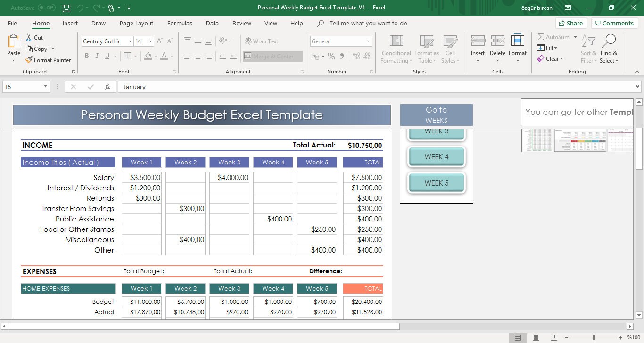This screenshot has width=644, height=343.
Task: Open Conditional Formatting options
Action: coord(396,49)
